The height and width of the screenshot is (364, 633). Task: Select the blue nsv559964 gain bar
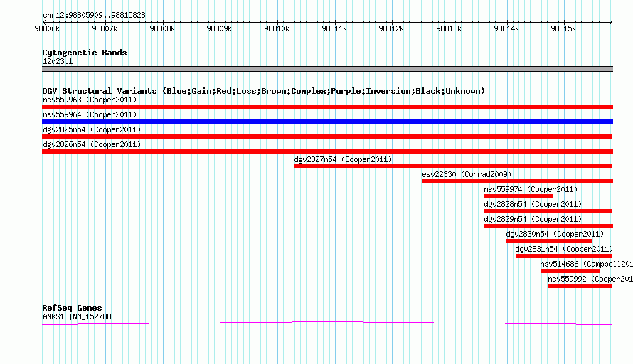click(x=327, y=122)
